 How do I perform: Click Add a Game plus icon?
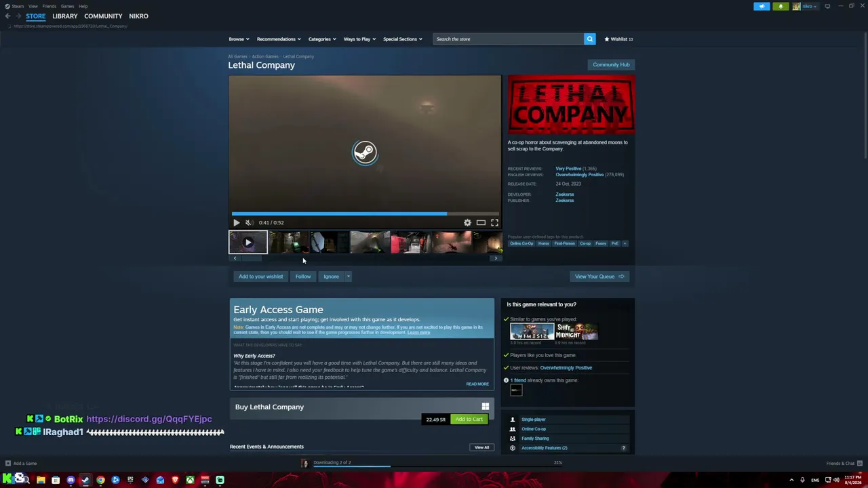click(x=7, y=464)
